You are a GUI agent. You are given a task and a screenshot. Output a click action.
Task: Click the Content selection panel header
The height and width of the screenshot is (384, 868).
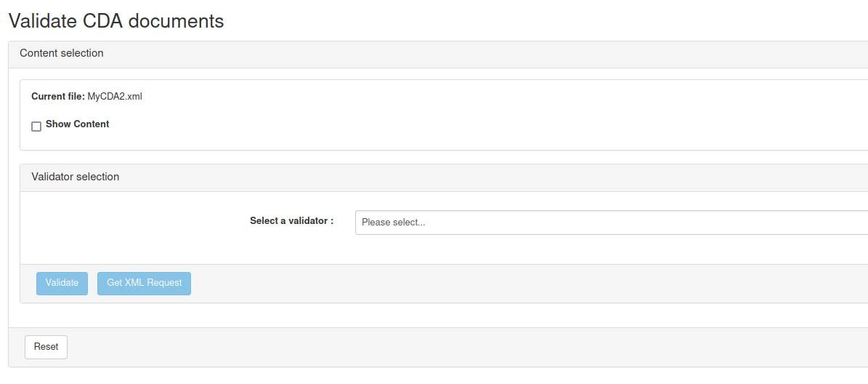[x=62, y=54]
